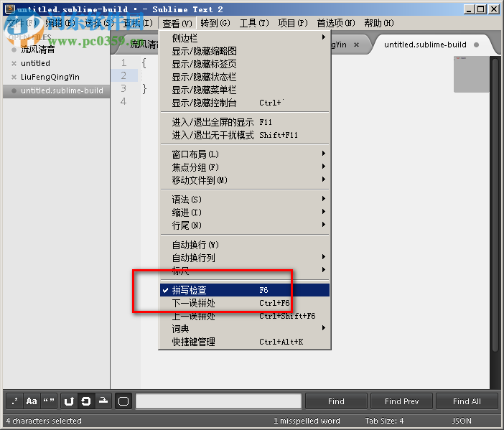The image size is (504, 430).
Task: Expand 语法(S) submenu
Action: tap(245, 200)
